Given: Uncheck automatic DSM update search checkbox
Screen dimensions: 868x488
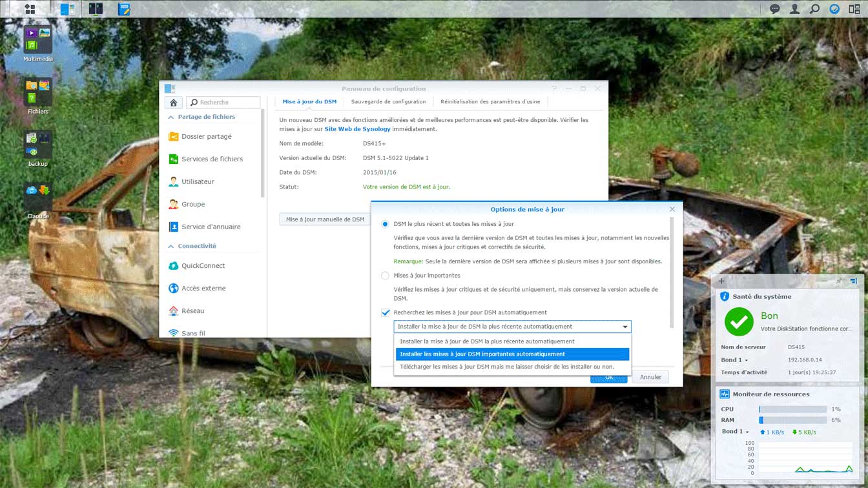Looking at the screenshot, I should [386, 312].
